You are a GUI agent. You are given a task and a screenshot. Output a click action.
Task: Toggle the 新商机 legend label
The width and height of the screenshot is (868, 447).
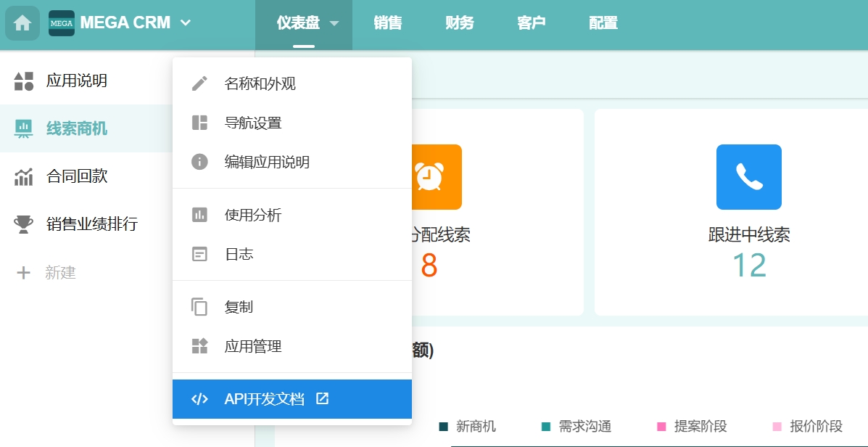476,427
